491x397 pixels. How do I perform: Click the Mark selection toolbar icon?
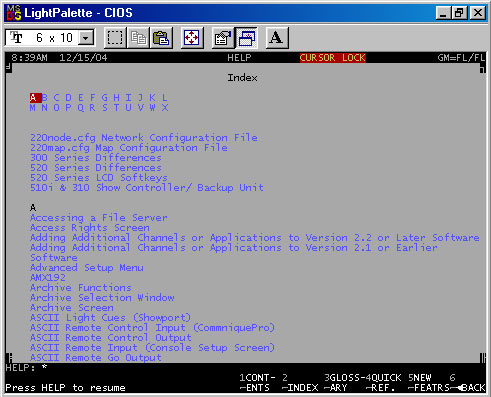click(115, 38)
